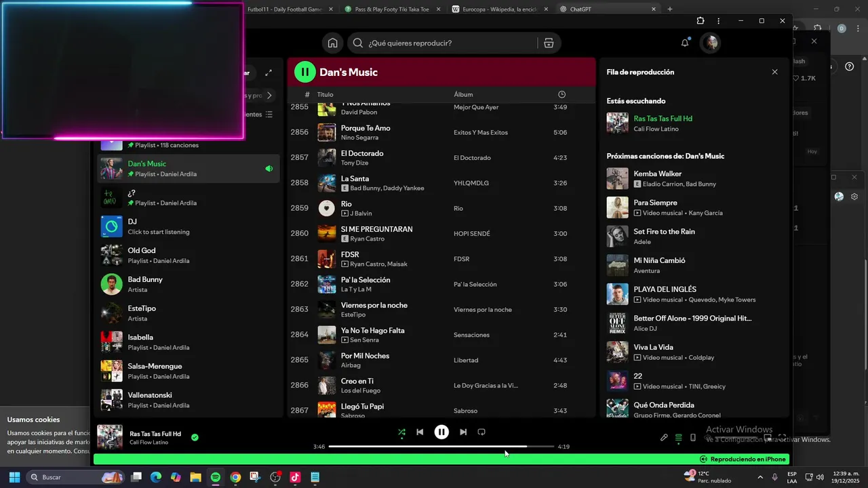This screenshot has height=488, width=868.
Task: Select Set Fire to the Rain in queue
Action: click(694, 237)
